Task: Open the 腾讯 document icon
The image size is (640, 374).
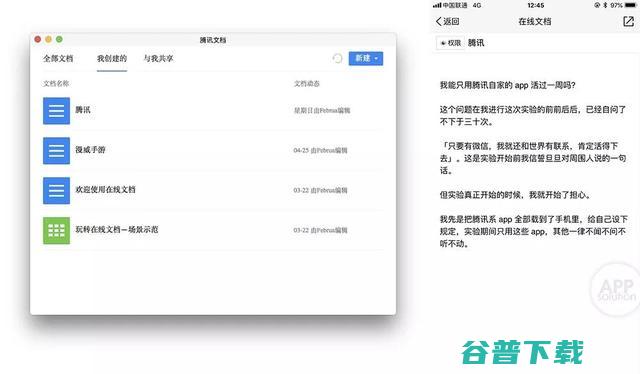Action: point(56,111)
